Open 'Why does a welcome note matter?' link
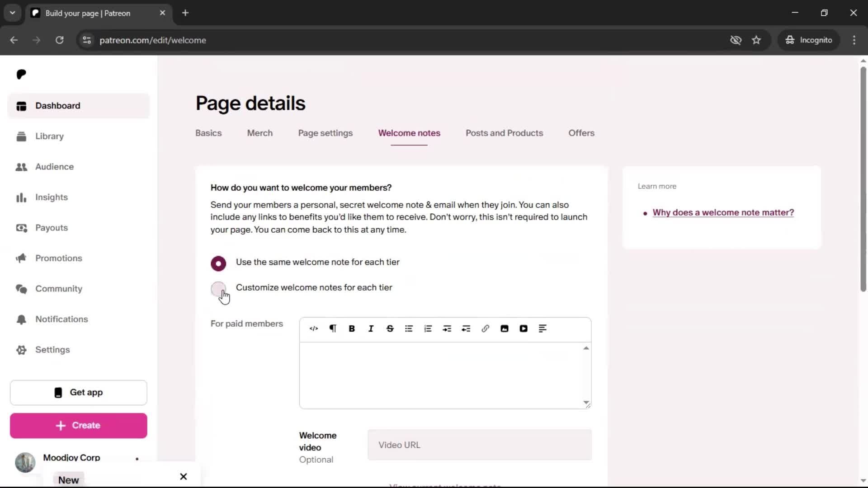The height and width of the screenshot is (488, 868). coord(723,213)
